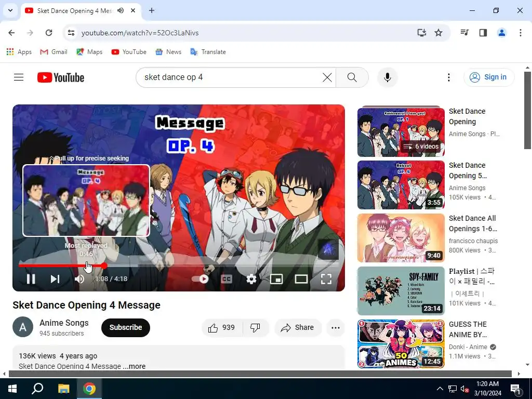Dislike this video
The width and height of the screenshot is (532, 399).
[255, 328]
